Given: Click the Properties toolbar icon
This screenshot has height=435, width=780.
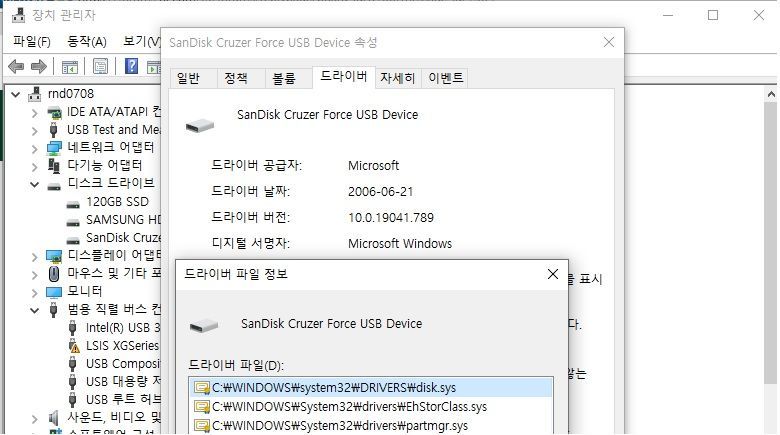Looking at the screenshot, I should click(100, 66).
